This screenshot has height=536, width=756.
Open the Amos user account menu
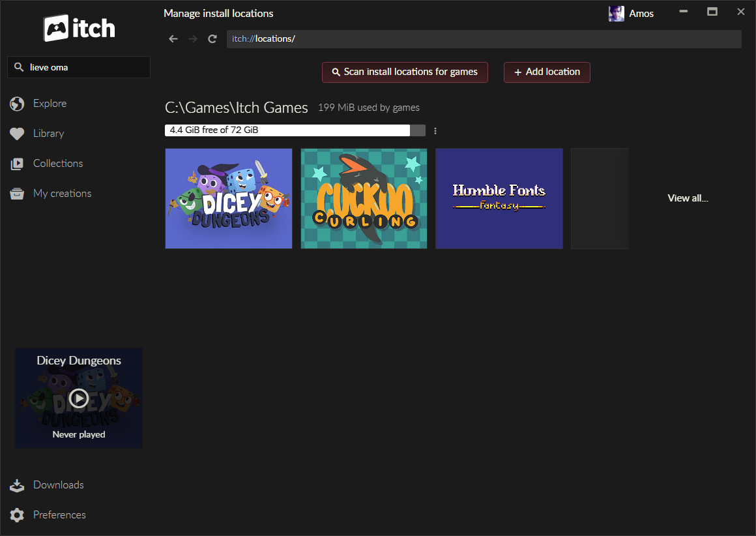click(x=631, y=14)
